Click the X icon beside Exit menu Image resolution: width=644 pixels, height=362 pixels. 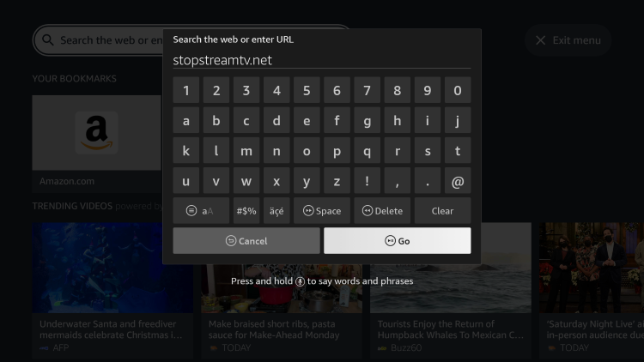[540, 40]
